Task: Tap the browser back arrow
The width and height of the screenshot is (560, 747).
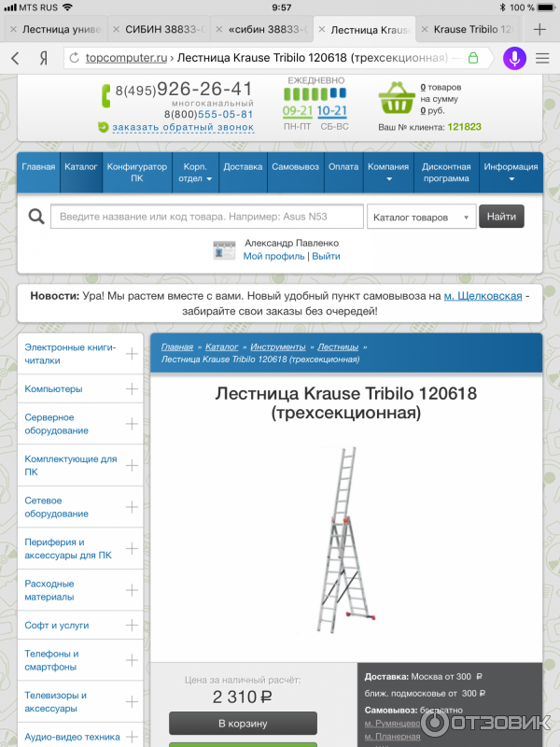Action: coord(15,58)
